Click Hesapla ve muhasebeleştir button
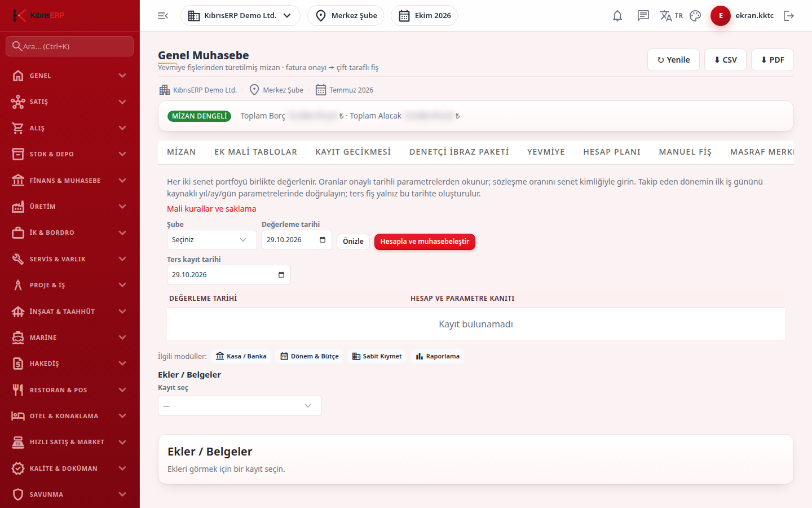 coord(425,242)
